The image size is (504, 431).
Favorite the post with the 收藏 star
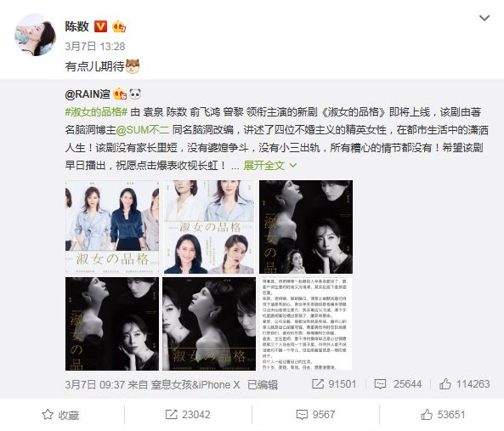[60, 415]
